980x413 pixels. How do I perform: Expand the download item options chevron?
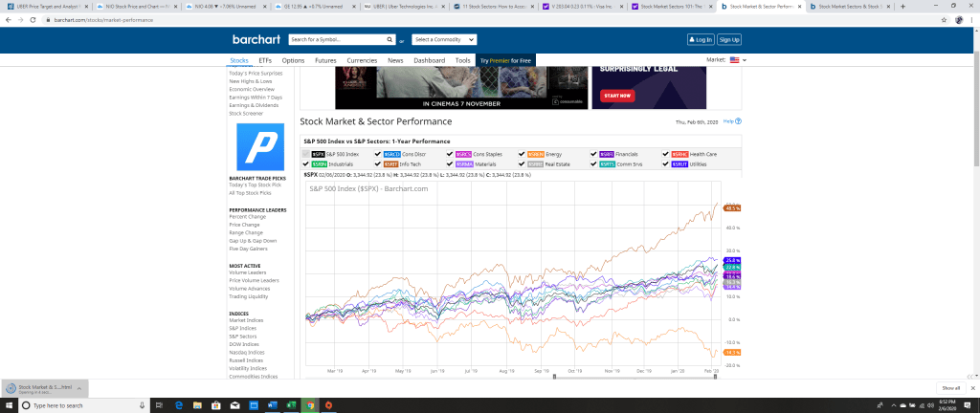(x=81, y=389)
